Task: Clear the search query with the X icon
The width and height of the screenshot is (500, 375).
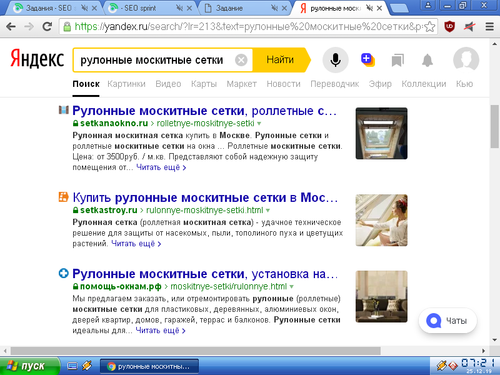Action: coord(241,60)
